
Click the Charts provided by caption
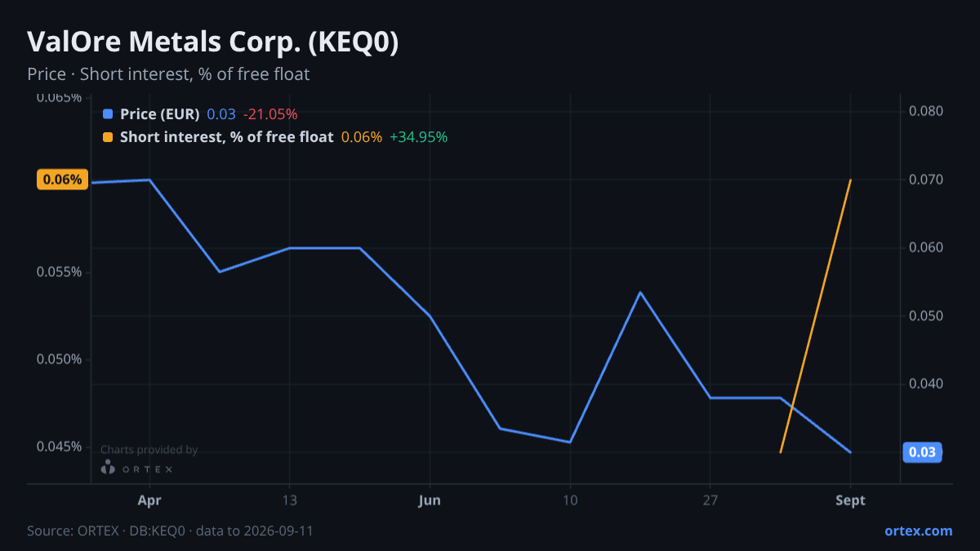tap(149, 450)
